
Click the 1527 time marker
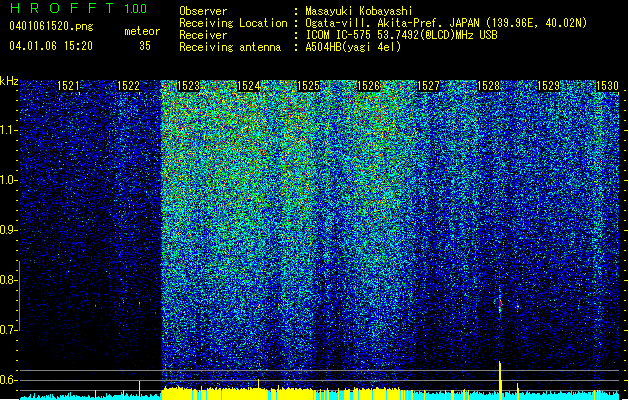point(428,86)
